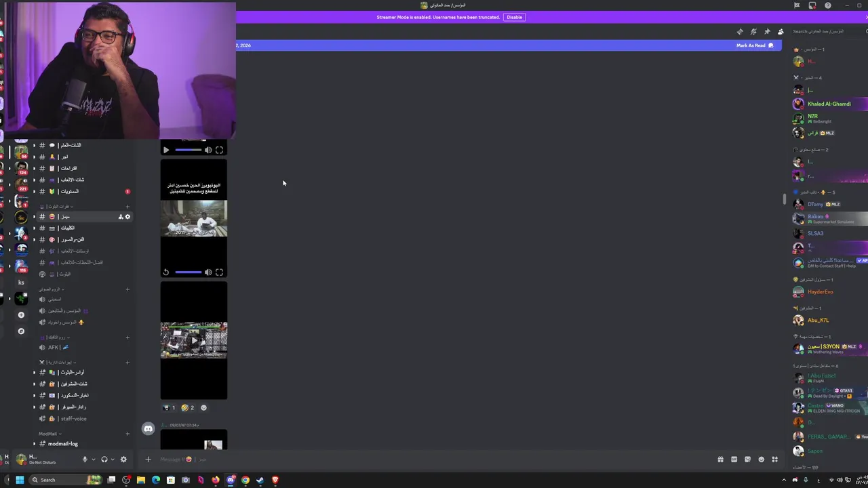Viewport: 868px width, 488px height.
Task: Open the gift icon in message bar
Action: (720, 460)
